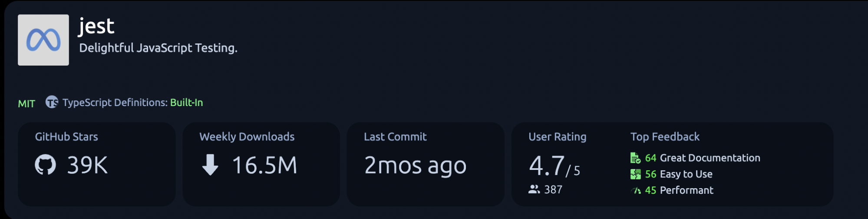Screen dimensions: 868x219
Task: Select the Great Documentation feedback label
Action: point(710,158)
